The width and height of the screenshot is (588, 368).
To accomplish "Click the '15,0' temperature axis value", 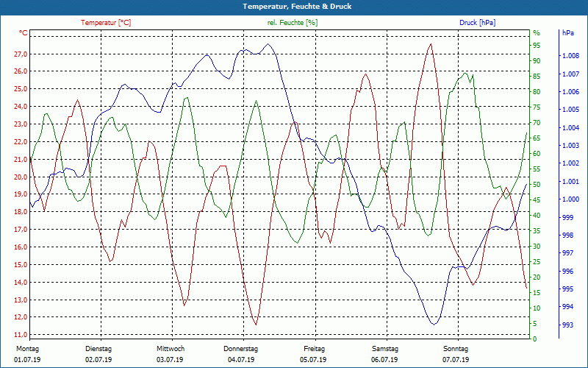I will [21, 265].
